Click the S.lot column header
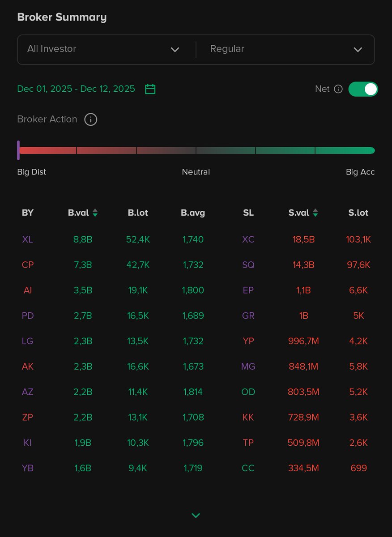Viewport: 392px width, 537px height. click(x=358, y=213)
